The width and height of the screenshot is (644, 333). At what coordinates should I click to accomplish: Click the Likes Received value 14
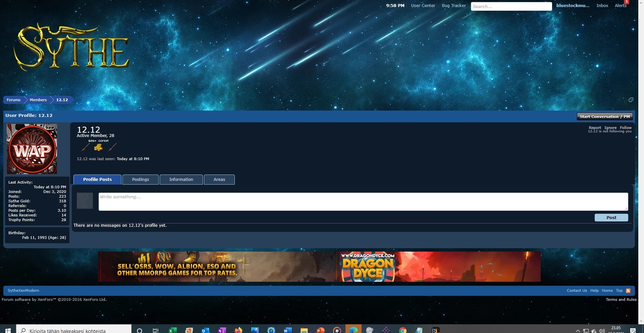tap(64, 215)
